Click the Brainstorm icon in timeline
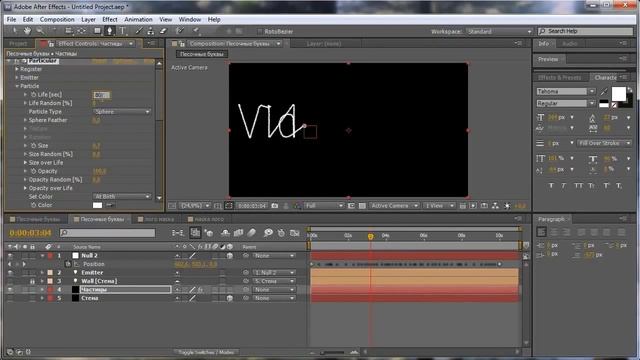The height and width of the screenshot is (360, 640). [x=268, y=233]
